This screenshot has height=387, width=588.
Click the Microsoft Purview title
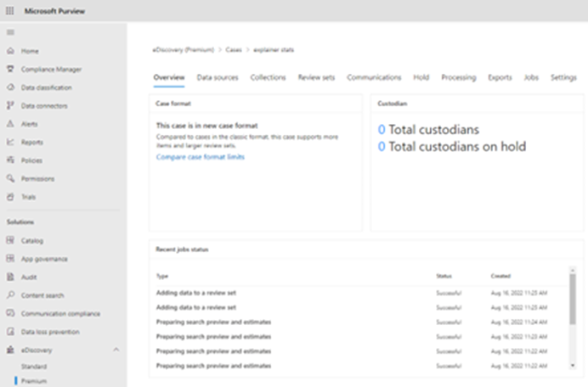pos(54,11)
